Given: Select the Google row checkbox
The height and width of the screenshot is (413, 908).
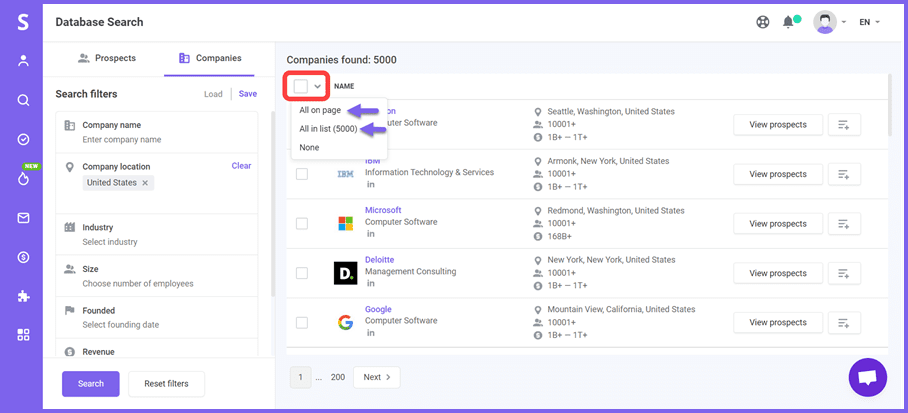Looking at the screenshot, I should tap(302, 322).
